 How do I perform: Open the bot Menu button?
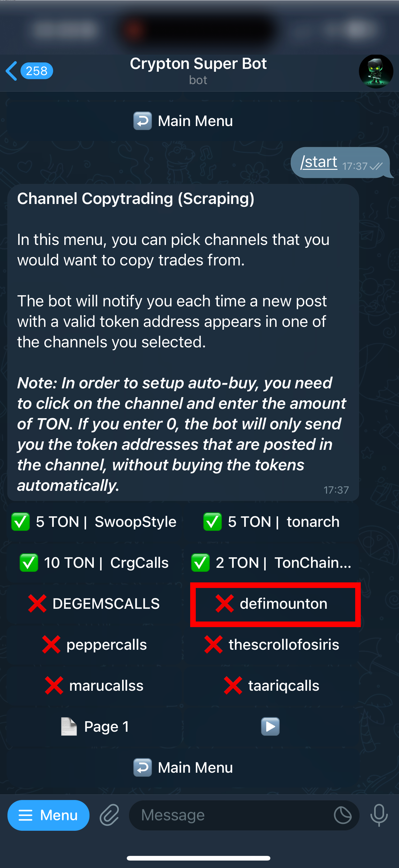pos(48,815)
